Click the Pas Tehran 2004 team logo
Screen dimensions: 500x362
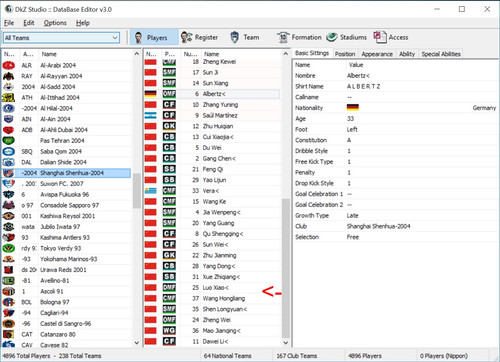pyautogui.click(x=8, y=141)
